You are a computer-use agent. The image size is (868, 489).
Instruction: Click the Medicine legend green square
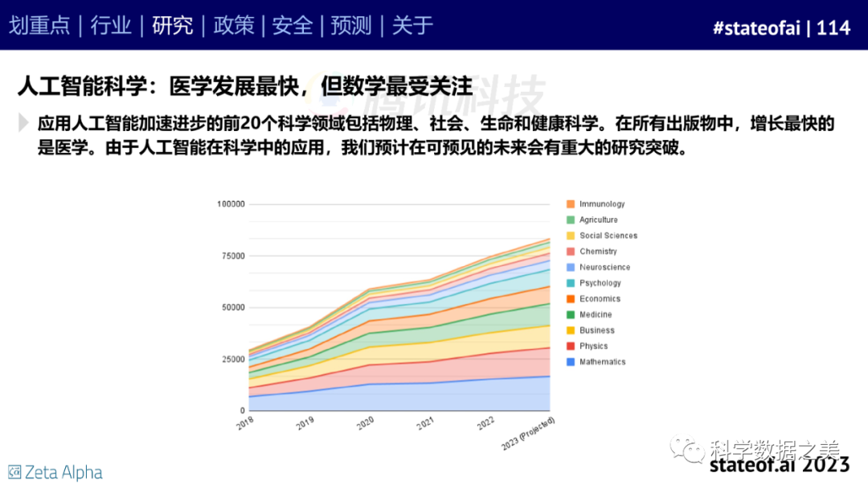click(570, 314)
